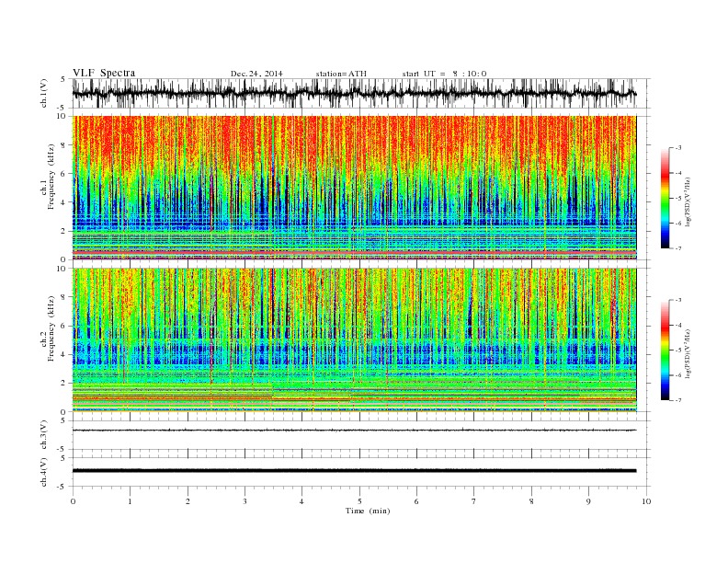Viewport: 728px width, 563px height.
Task: Click the time axis tick label "5"
Action: [x=359, y=501]
